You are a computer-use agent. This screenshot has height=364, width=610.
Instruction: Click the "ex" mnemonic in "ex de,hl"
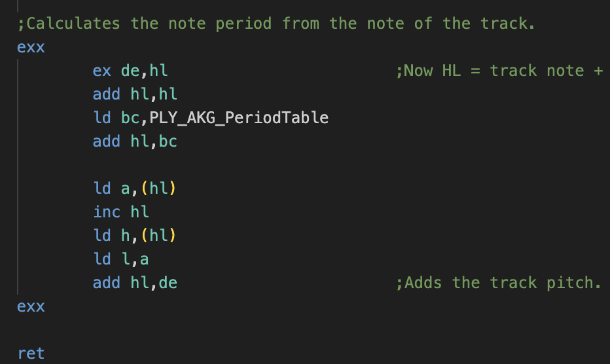pos(101,71)
